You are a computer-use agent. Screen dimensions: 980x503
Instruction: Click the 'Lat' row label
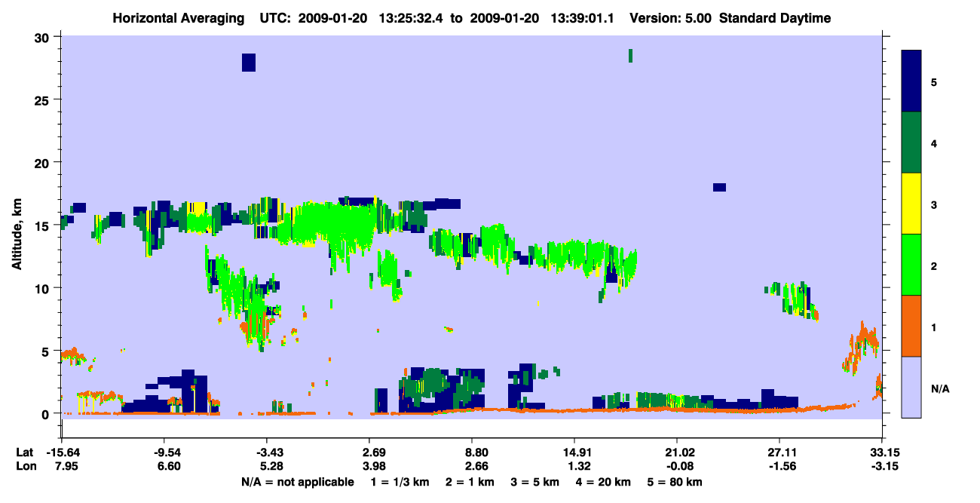[23, 452]
